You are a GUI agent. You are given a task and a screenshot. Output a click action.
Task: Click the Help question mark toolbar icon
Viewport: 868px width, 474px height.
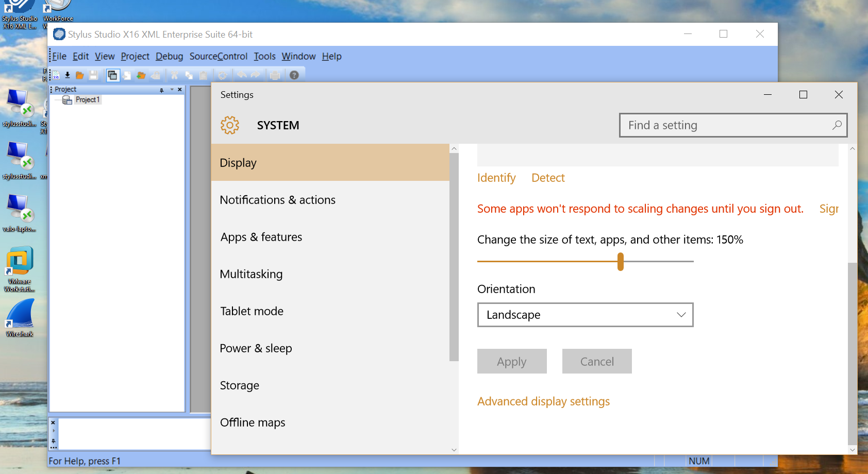pos(294,75)
